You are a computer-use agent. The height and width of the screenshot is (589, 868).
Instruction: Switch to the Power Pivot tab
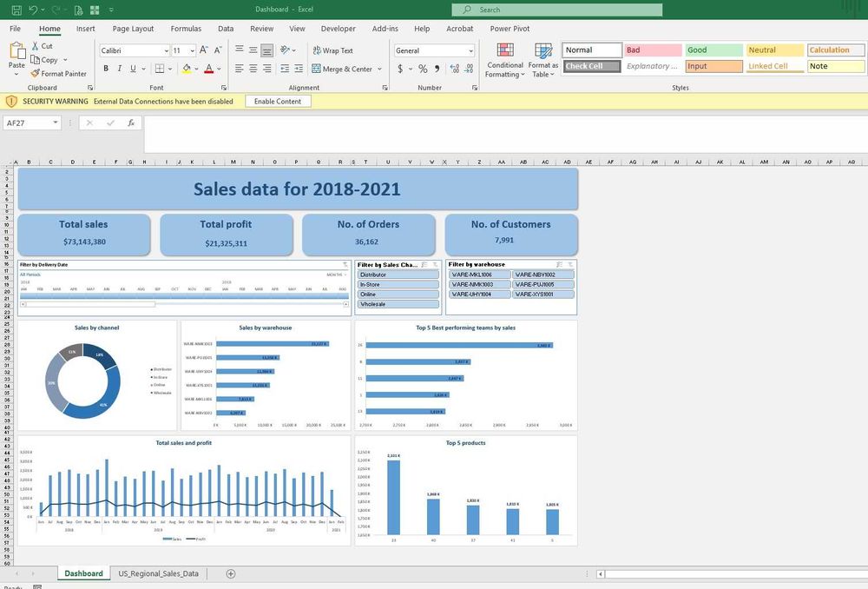[x=510, y=29]
